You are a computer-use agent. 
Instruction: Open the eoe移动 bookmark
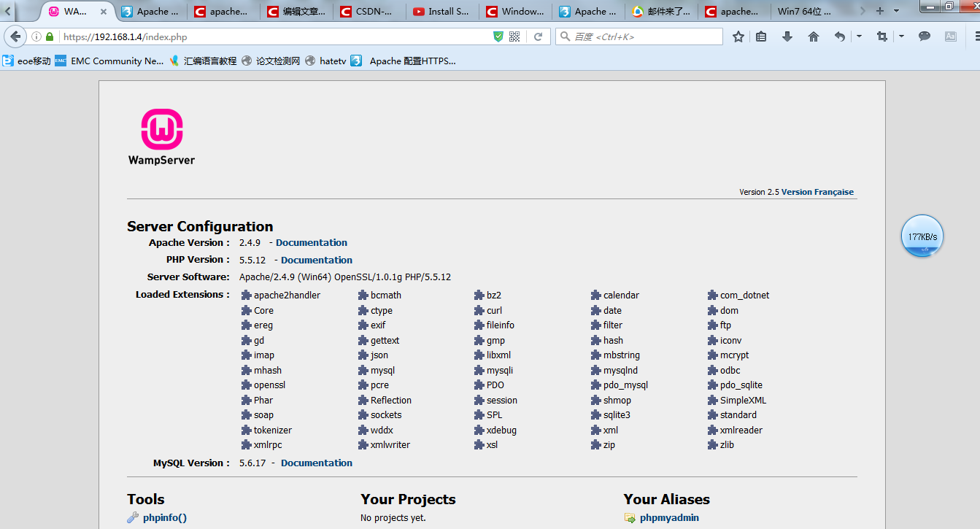pyautogui.click(x=27, y=61)
